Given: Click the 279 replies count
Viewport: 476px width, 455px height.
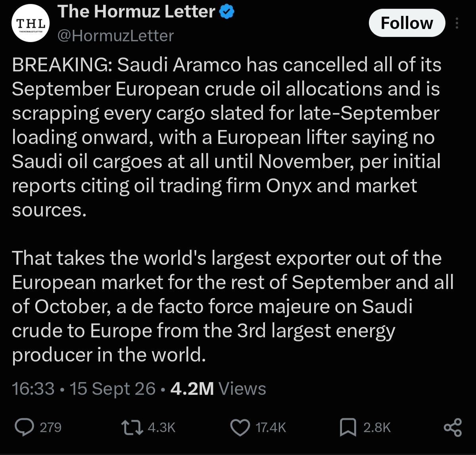Looking at the screenshot, I should (51, 427).
